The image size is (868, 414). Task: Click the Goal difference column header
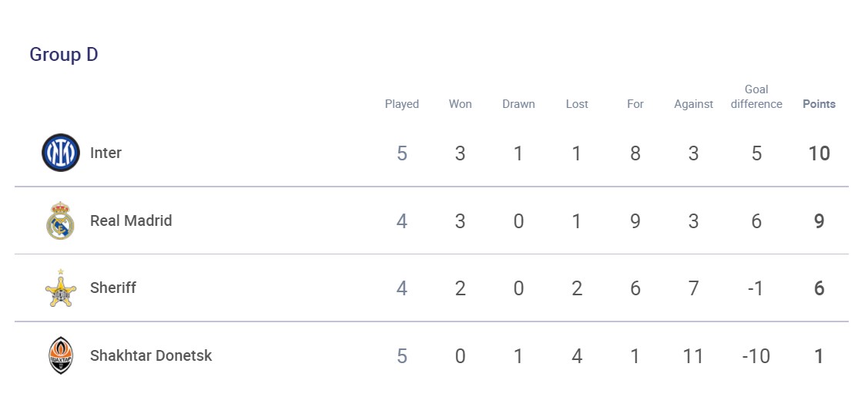(x=756, y=96)
